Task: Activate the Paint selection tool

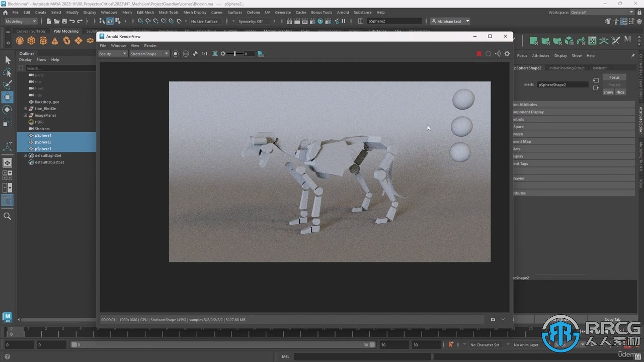Action: pyautogui.click(x=8, y=85)
